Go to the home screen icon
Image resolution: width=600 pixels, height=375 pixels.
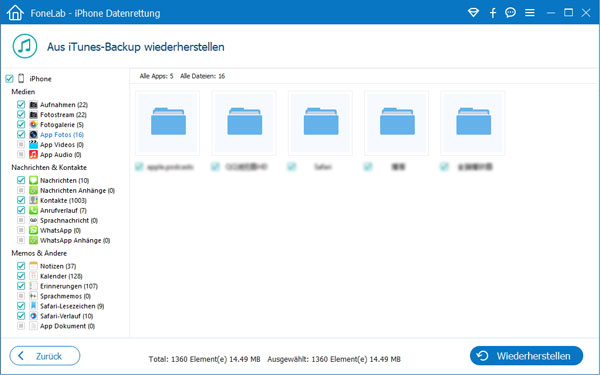(15, 13)
